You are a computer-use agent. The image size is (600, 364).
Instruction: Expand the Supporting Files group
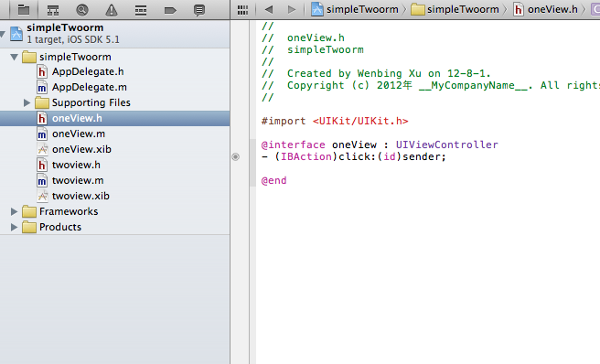coord(27,102)
